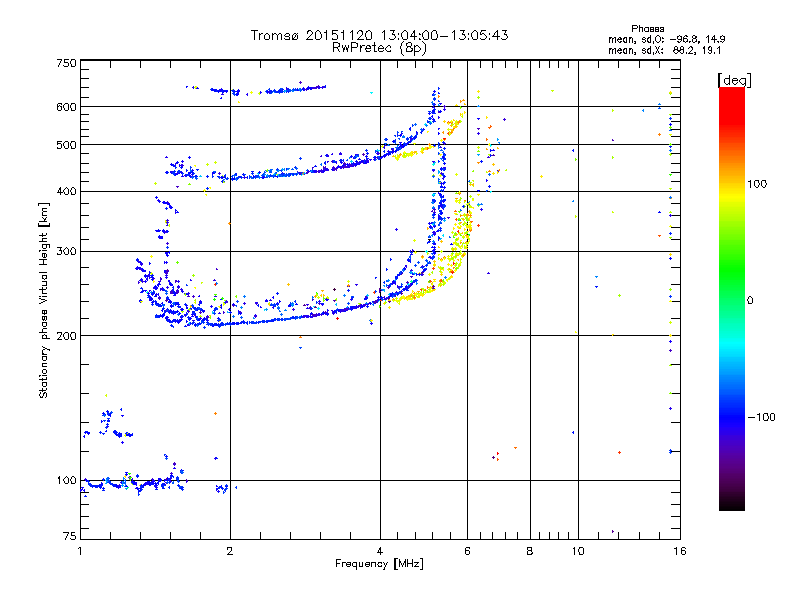Click the x-axis tick label '4'

pyautogui.click(x=380, y=551)
